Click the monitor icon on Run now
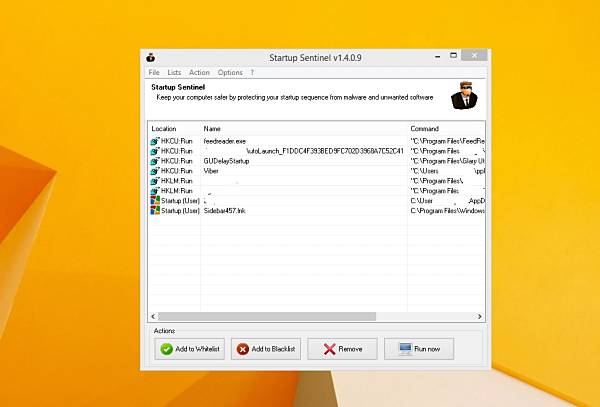The width and height of the screenshot is (600, 407). point(405,348)
